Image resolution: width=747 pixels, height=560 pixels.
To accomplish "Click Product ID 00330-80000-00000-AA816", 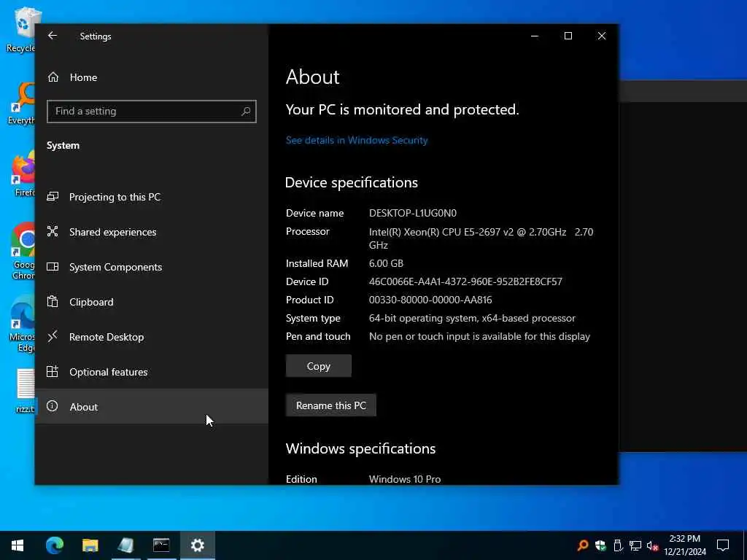I will tap(430, 300).
